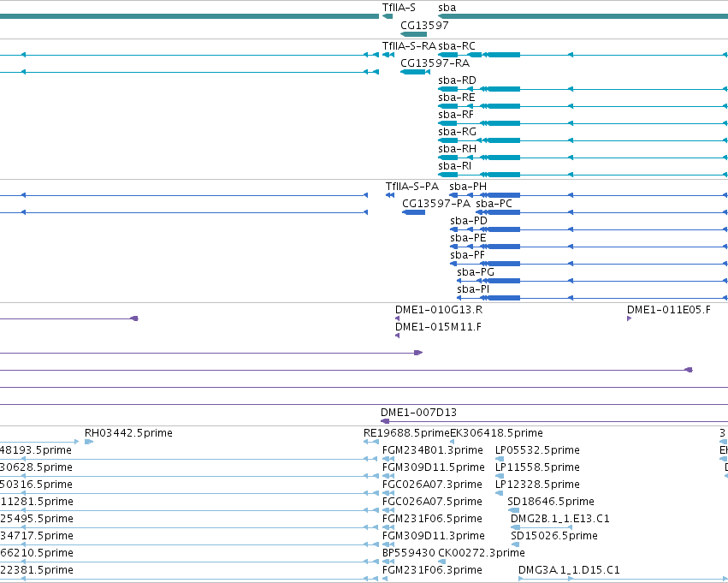The height and width of the screenshot is (583, 728).
Task: Click the FGM231F06.3prime EST label
Action: pyautogui.click(x=432, y=571)
